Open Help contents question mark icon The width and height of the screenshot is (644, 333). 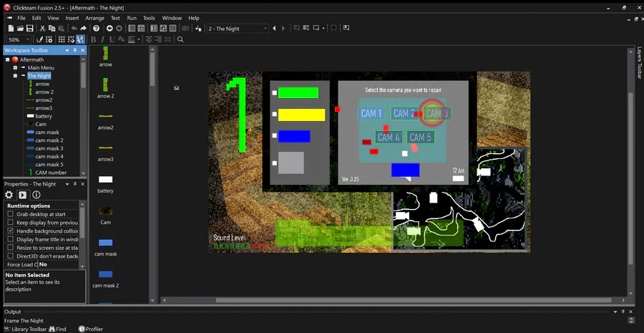coord(96,29)
